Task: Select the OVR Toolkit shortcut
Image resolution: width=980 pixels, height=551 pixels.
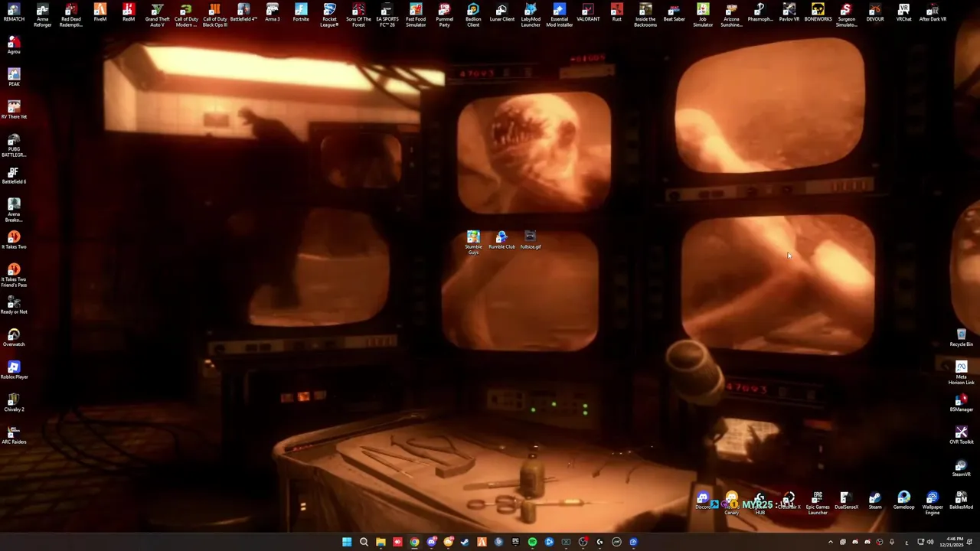Action: [962, 435]
